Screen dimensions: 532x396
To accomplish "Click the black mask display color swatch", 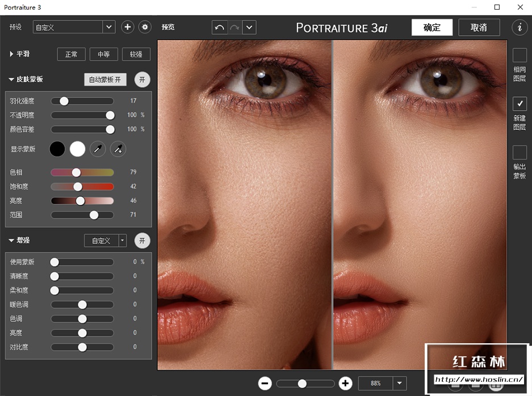I will click(x=57, y=149).
